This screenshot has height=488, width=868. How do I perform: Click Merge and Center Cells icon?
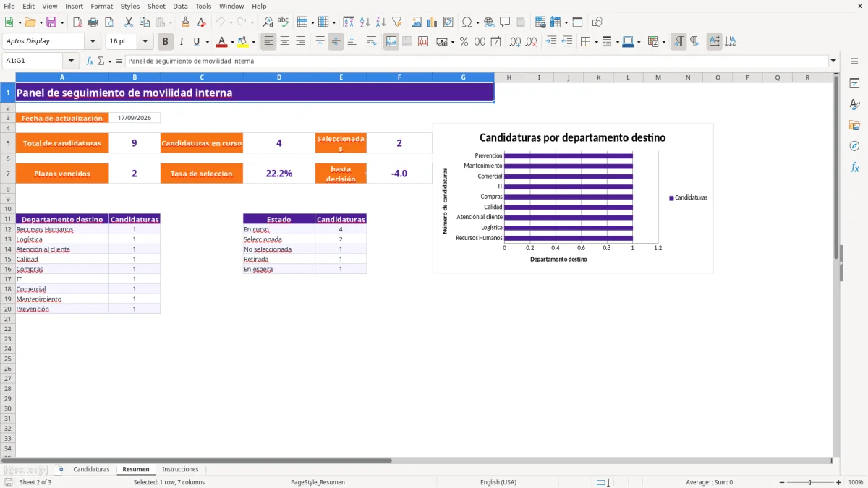point(391,42)
